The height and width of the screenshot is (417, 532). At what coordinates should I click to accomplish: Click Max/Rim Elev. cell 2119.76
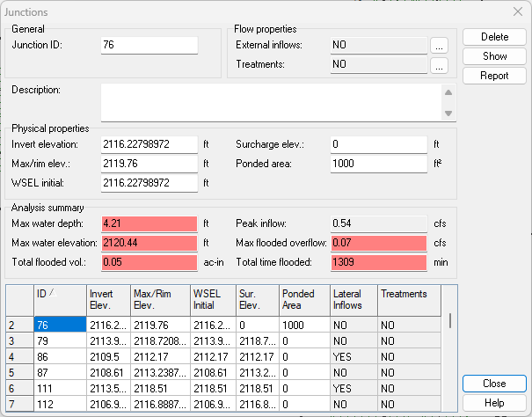[161, 325]
